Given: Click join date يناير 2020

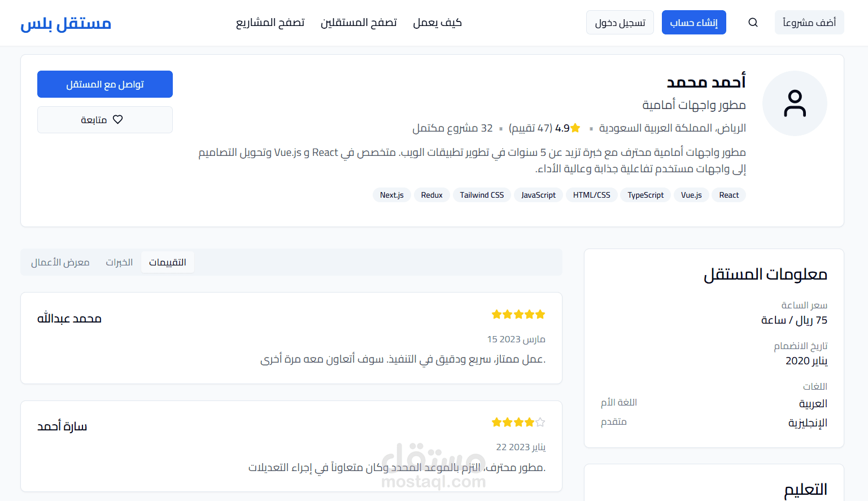Looking at the screenshot, I should [806, 361].
